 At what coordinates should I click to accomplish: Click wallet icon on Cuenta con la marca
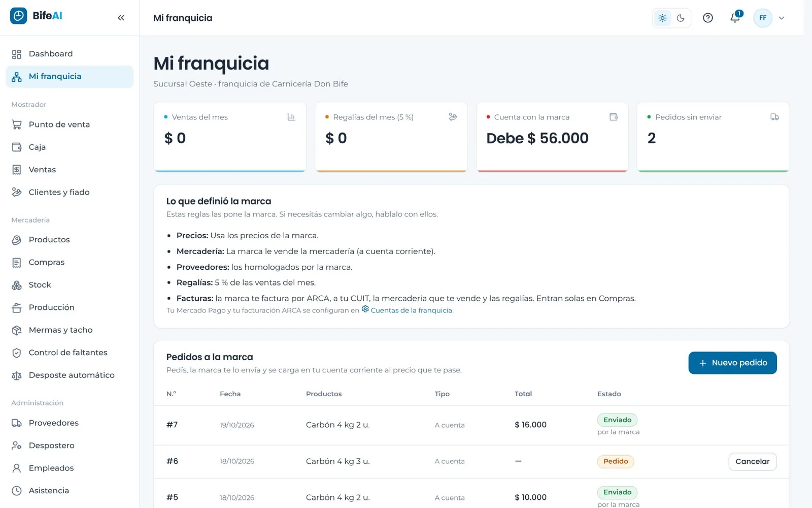[614, 117]
